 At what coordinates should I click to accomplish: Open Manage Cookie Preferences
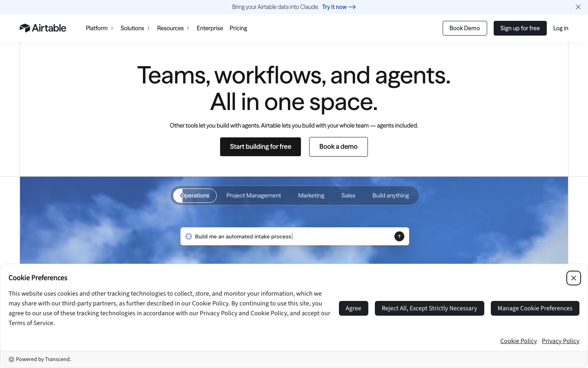tap(535, 308)
